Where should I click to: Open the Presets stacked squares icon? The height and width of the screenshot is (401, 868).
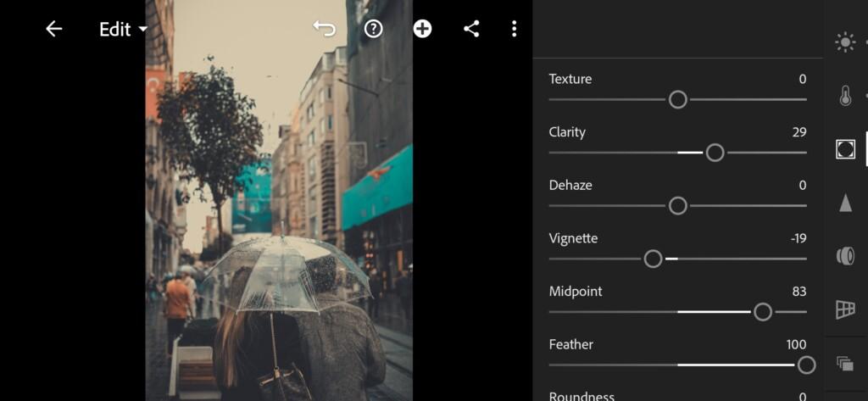[x=845, y=364]
